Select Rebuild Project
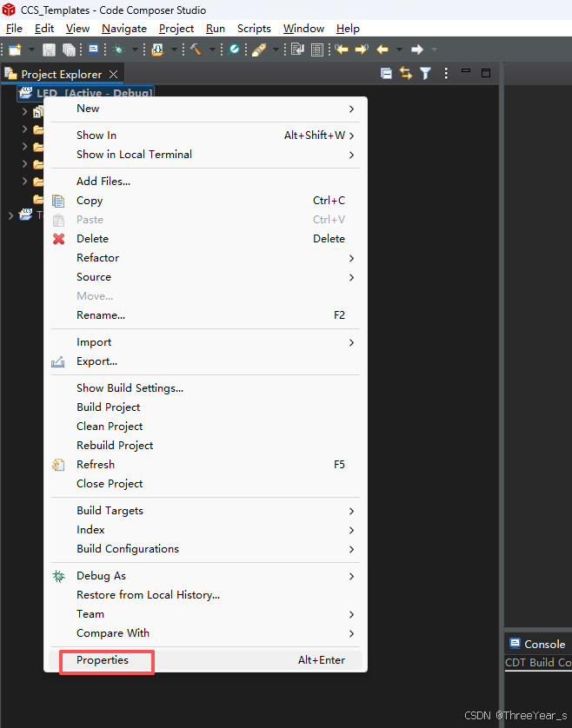Screen dimensions: 572x728 pos(205,446)
